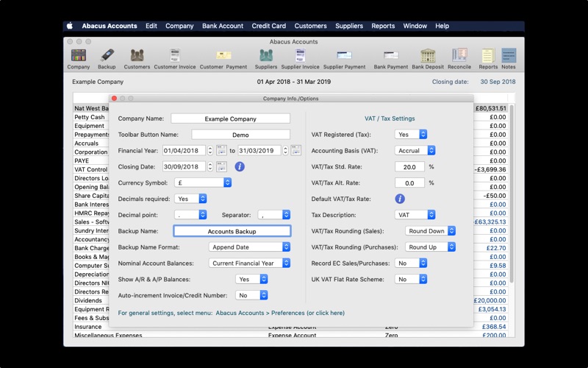This screenshot has width=588, height=368.
Task: Open the Record EC Sales/Purchases dropdown
Action: (x=411, y=263)
